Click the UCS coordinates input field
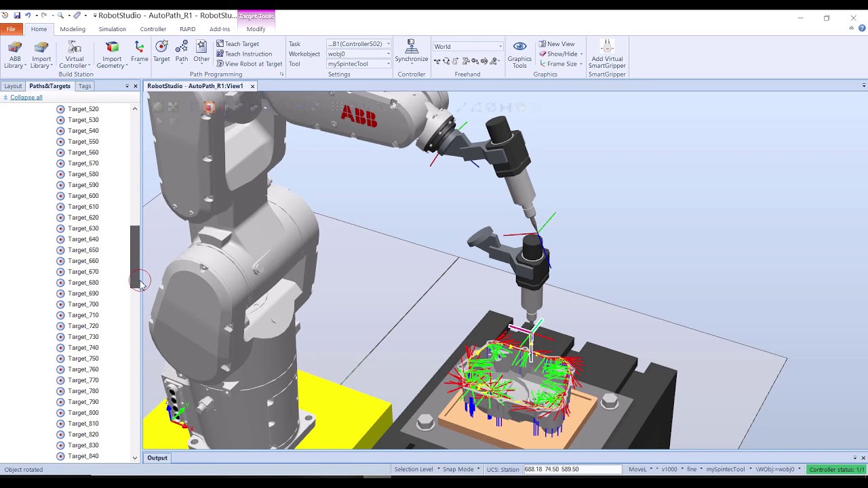 [x=572, y=469]
